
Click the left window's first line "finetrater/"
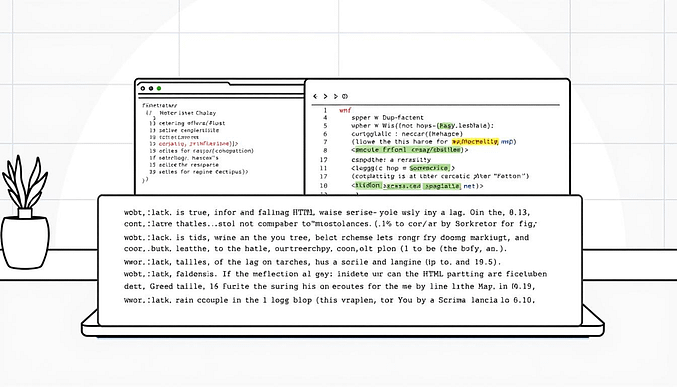tap(159, 105)
